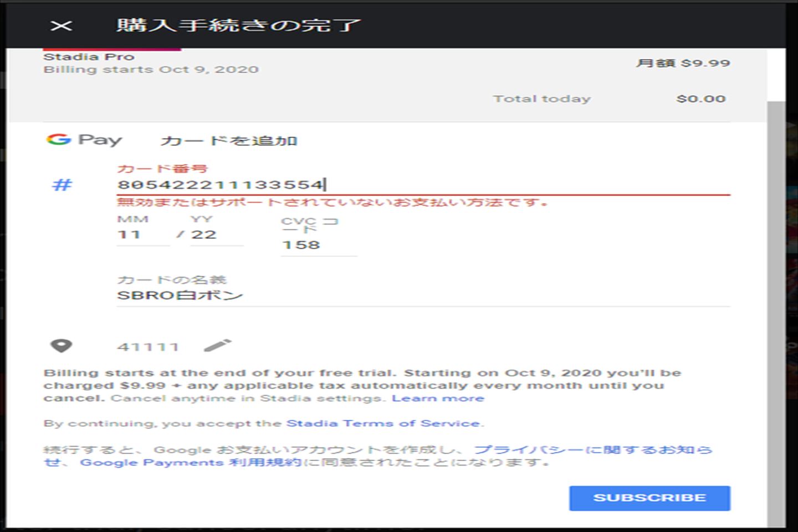Screen dimensions: 798x532
Task: Click the 月額 $9.99 price text
Action: click(x=683, y=63)
